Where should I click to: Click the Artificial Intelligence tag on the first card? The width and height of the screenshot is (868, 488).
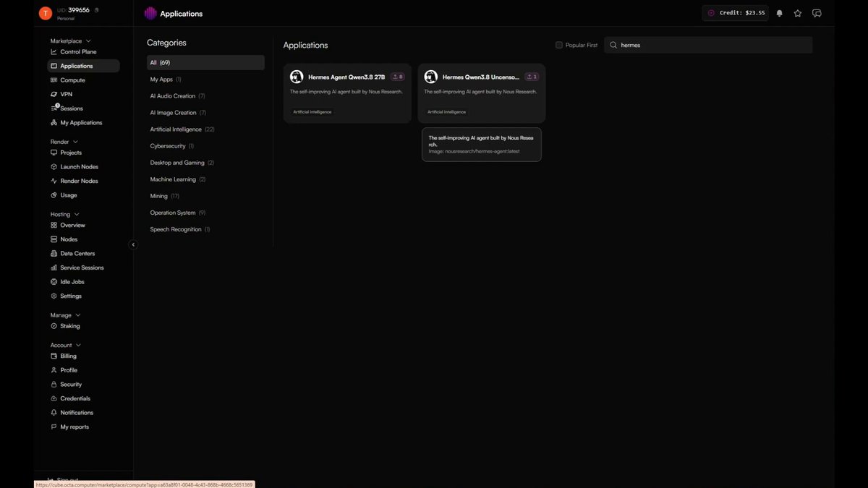[x=312, y=112]
